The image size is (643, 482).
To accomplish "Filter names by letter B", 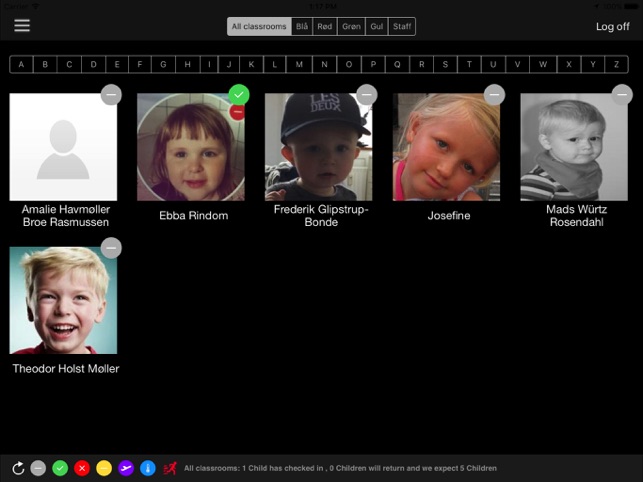I will (45, 64).
